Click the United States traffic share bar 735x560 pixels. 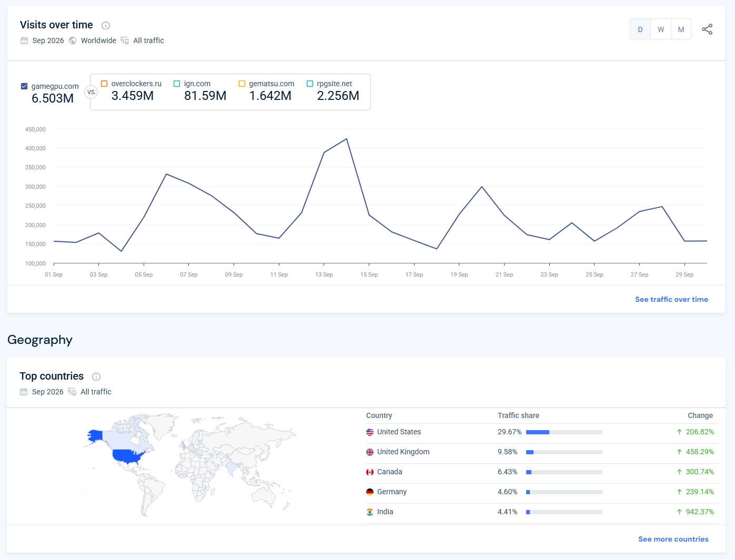[x=564, y=432]
